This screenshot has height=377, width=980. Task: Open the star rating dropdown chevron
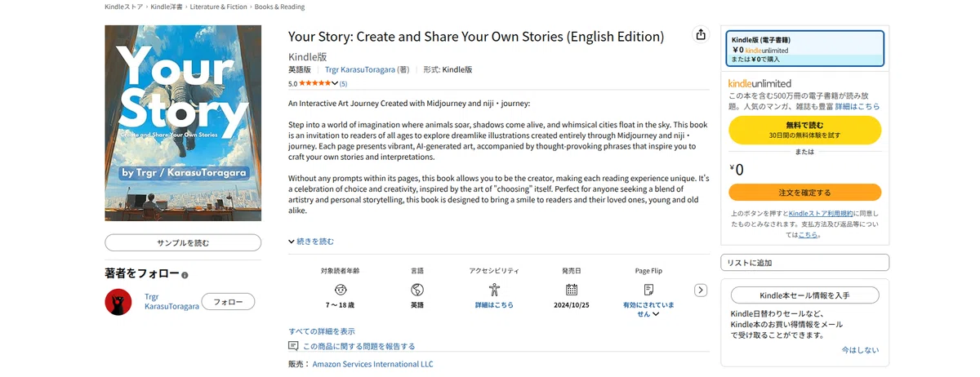pyautogui.click(x=335, y=83)
